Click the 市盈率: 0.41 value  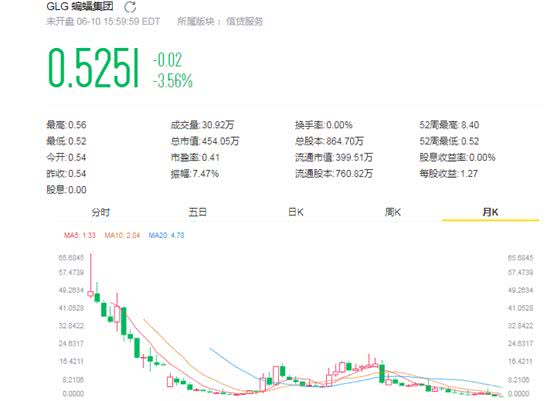point(195,157)
